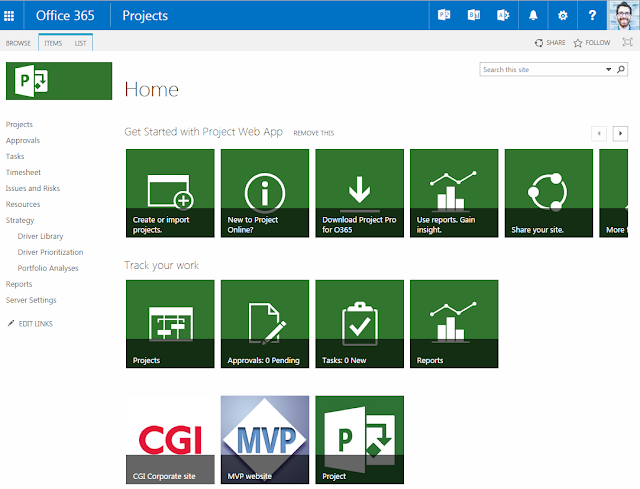
Task: Click the edit links pencil icon
Action: 11,323
